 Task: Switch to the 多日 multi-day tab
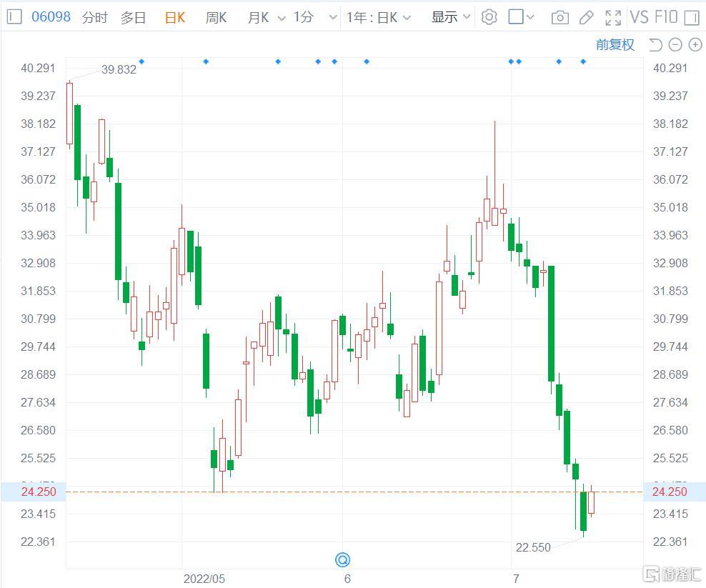pyautogui.click(x=134, y=18)
